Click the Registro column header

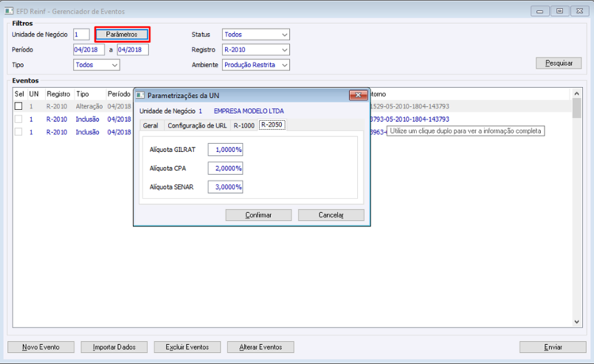point(59,94)
